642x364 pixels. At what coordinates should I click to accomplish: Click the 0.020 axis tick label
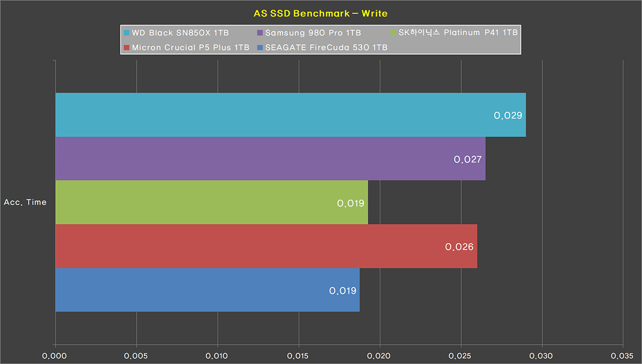[380, 355]
